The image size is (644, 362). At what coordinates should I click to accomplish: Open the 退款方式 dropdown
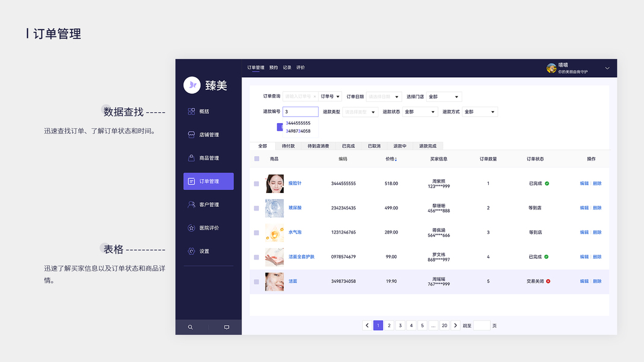pos(480,112)
